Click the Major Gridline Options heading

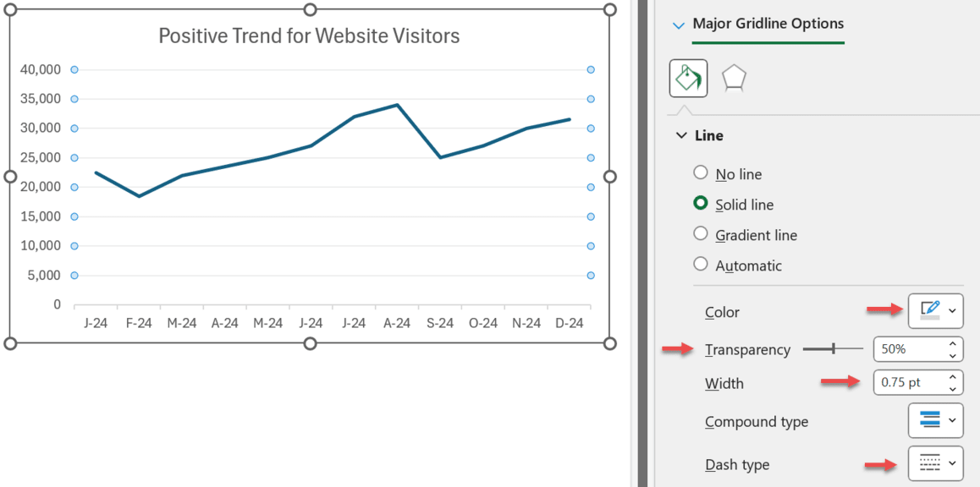(x=768, y=24)
